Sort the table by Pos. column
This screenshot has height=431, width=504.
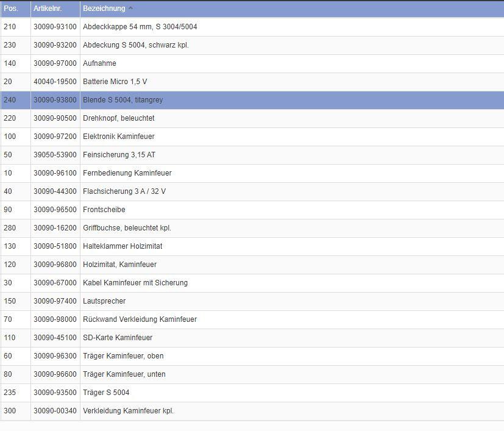[x=11, y=9]
